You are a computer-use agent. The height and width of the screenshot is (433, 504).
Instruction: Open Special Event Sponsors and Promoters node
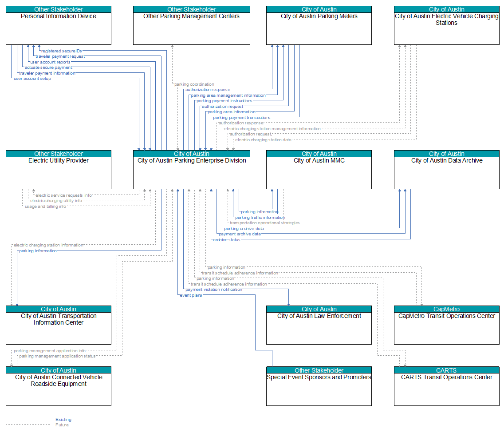pos(319,386)
